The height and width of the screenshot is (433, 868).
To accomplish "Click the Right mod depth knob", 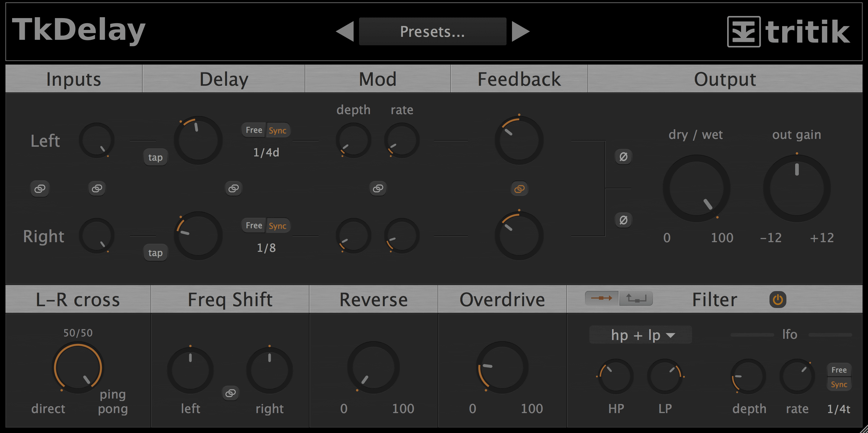I will [x=354, y=235].
